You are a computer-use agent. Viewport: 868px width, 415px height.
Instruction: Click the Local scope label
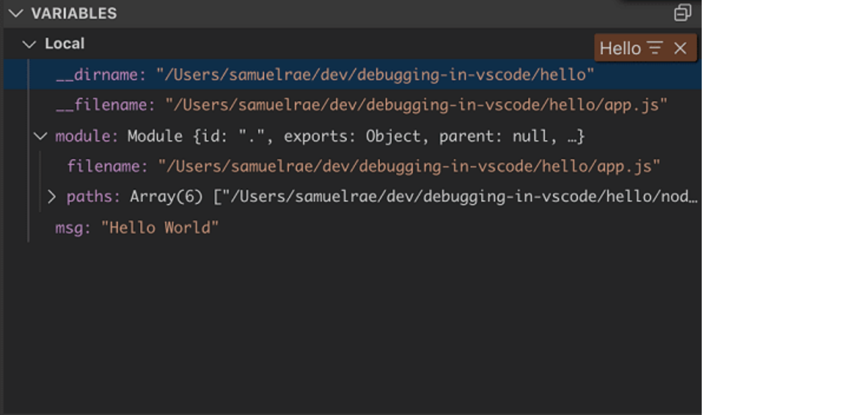(65, 44)
